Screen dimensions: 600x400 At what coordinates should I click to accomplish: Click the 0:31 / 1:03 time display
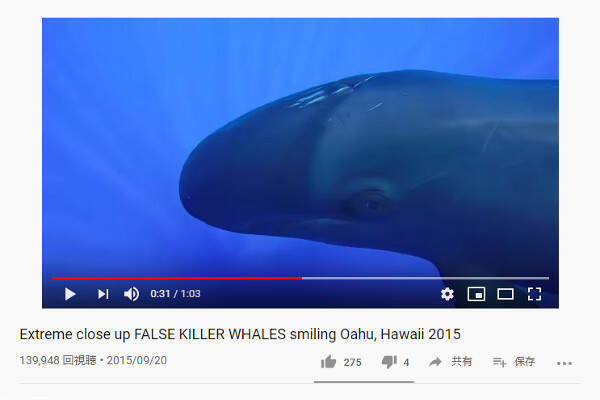(x=175, y=294)
